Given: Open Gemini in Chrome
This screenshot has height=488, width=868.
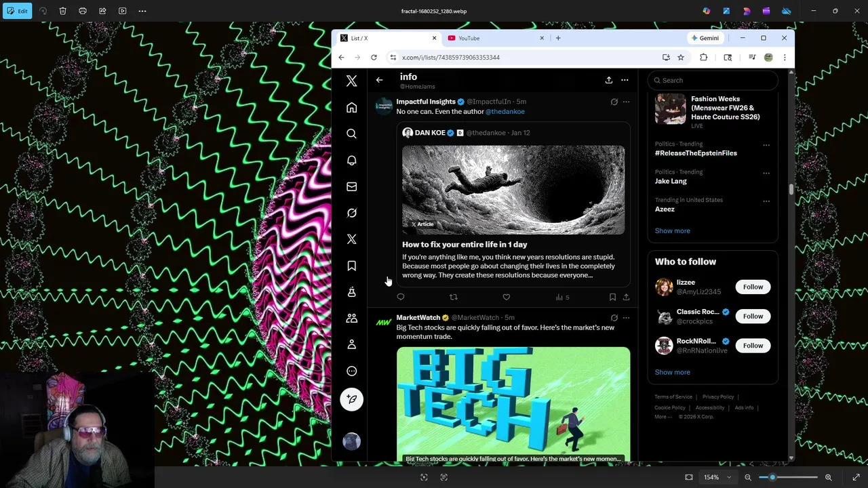Looking at the screenshot, I should tap(705, 38).
